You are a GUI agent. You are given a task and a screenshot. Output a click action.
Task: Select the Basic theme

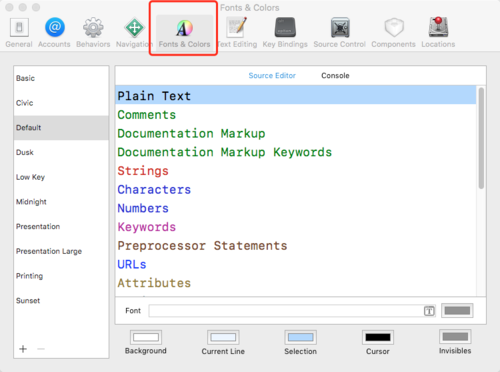click(x=61, y=78)
